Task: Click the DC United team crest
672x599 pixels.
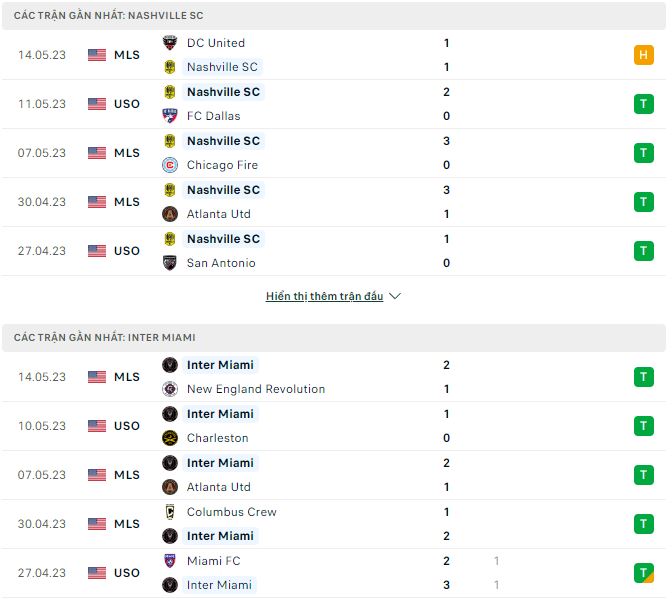Action: click(x=170, y=43)
